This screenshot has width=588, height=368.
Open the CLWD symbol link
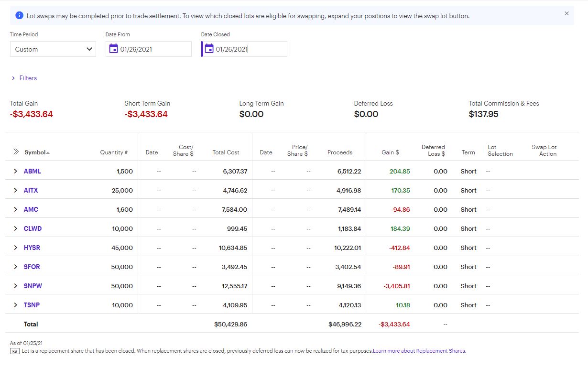coord(33,228)
